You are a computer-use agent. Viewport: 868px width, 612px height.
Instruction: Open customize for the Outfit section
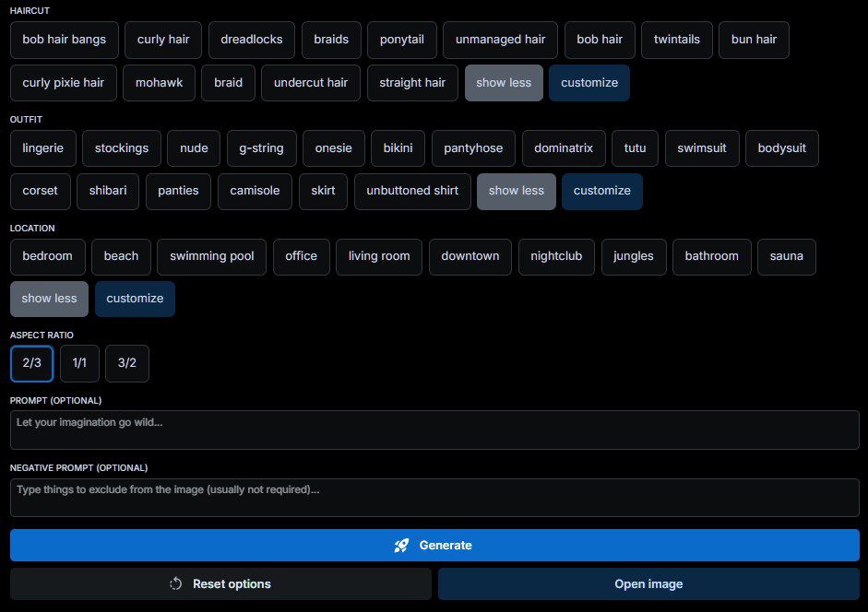click(x=601, y=192)
